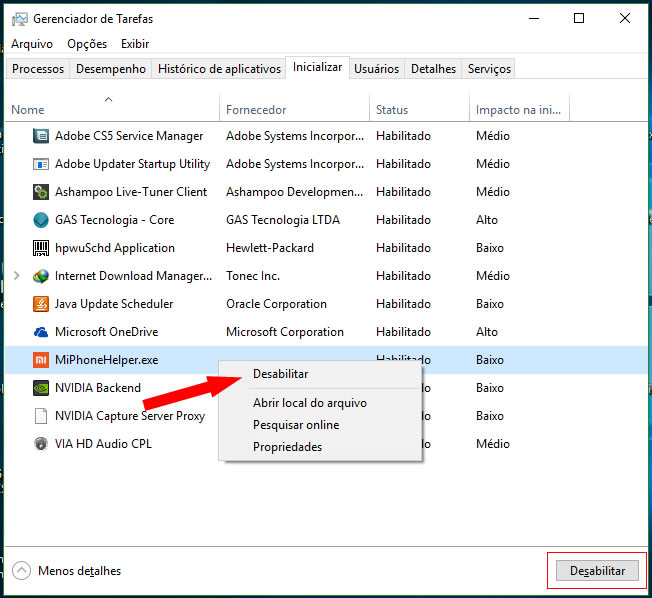
Task: Select Microsoft OneDrive name
Action: [x=106, y=332]
